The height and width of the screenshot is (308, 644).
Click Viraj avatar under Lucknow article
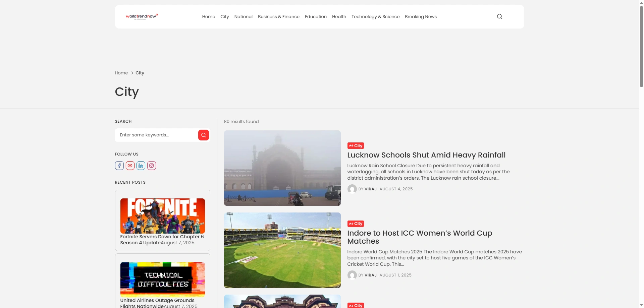352,189
